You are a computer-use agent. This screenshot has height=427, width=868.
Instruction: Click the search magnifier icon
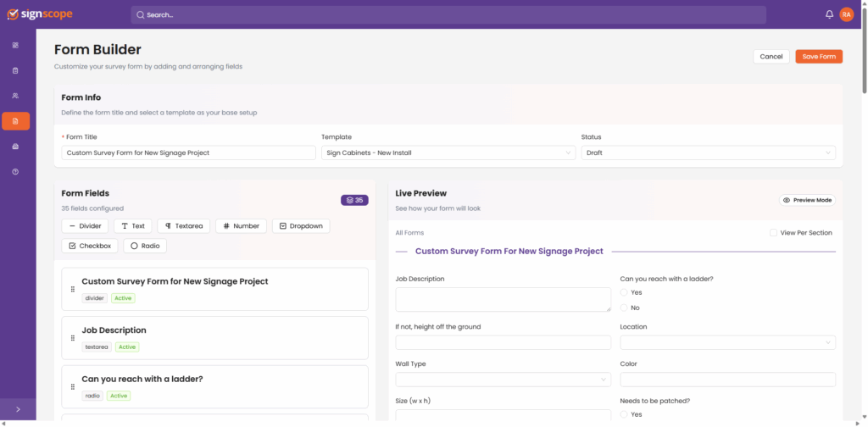[x=141, y=15]
